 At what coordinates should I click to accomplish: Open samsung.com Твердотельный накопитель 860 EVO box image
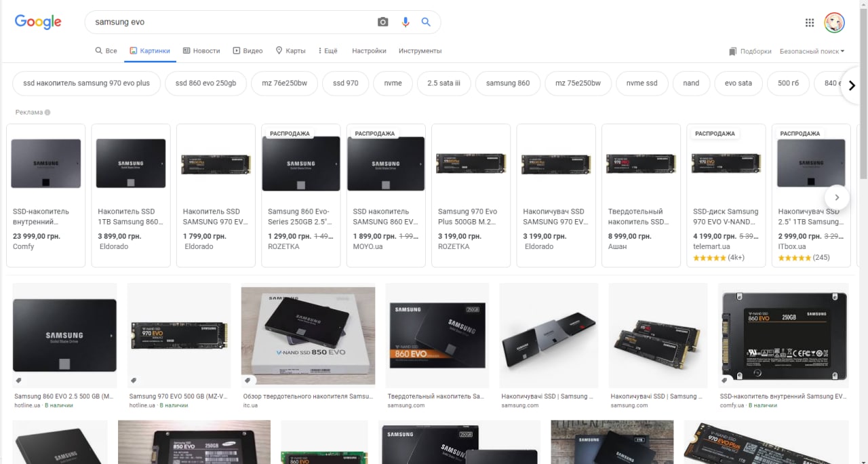point(437,335)
